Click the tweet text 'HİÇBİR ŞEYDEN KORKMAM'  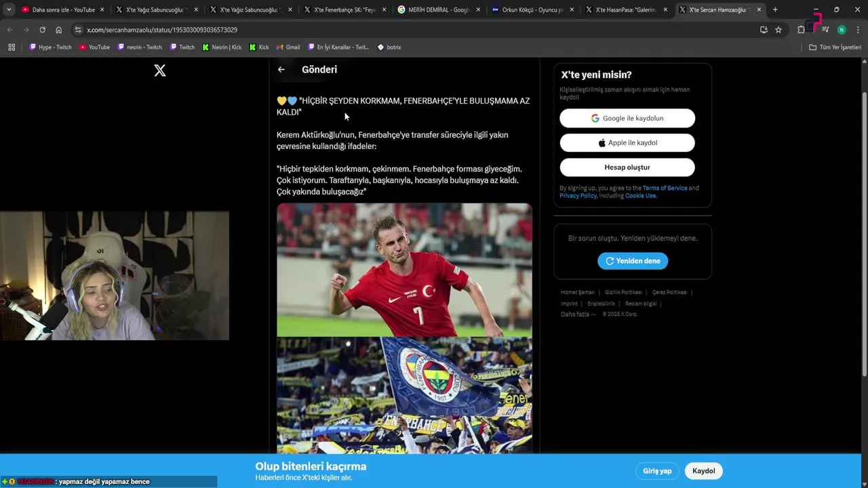pyautogui.click(x=350, y=101)
